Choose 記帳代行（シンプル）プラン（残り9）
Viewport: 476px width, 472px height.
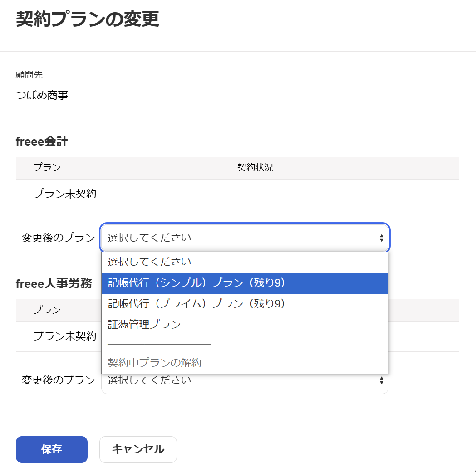pyautogui.click(x=245, y=283)
